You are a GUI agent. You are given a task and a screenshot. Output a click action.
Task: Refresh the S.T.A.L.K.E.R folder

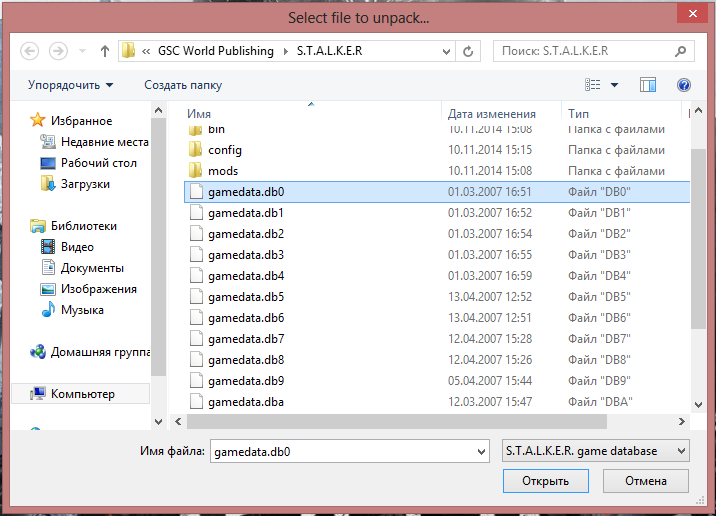[468, 51]
